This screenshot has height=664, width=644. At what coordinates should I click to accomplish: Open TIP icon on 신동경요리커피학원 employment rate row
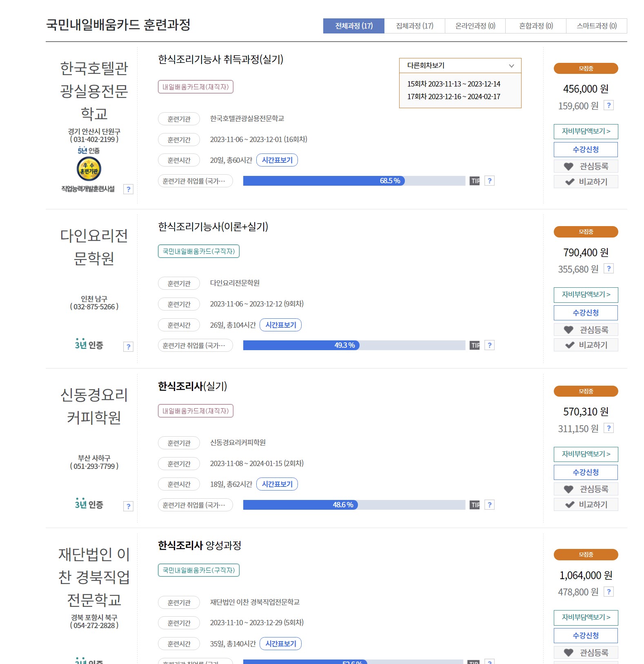coord(474,505)
